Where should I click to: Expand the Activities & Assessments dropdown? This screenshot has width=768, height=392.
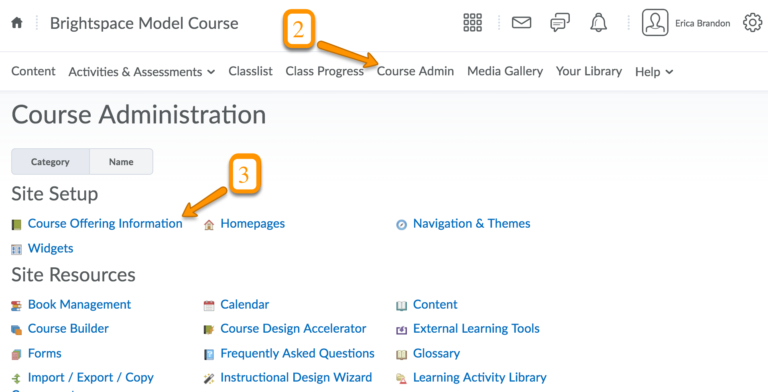tap(142, 72)
